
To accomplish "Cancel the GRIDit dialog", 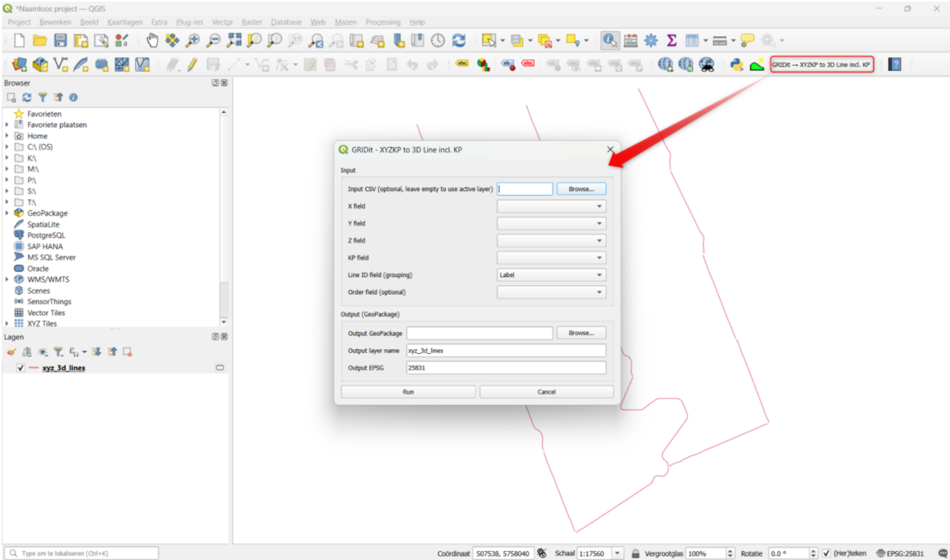I will pos(546,392).
